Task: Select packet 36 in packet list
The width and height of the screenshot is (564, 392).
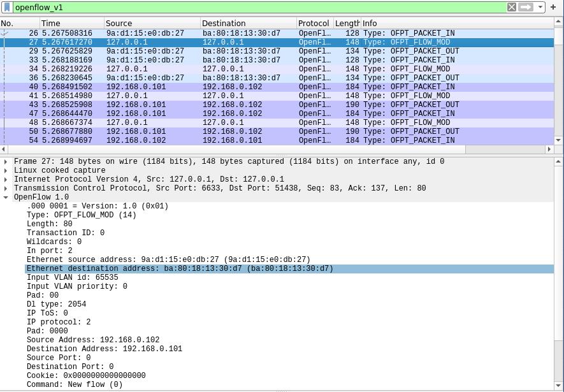Action: click(277, 78)
